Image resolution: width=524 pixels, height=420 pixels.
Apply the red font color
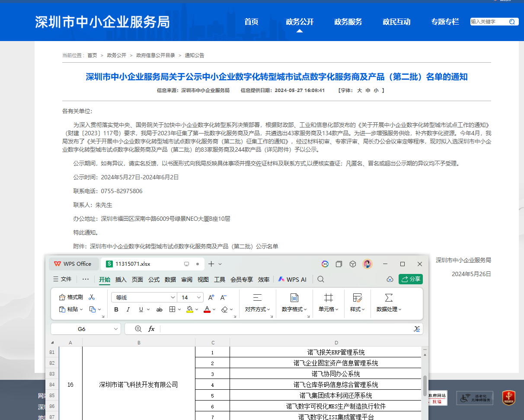pyautogui.click(x=207, y=309)
